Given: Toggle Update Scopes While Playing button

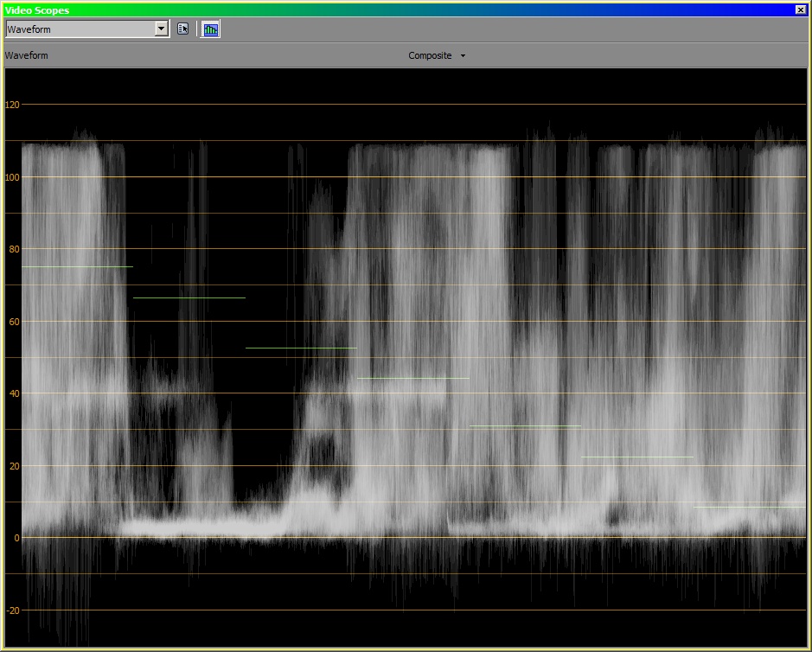Looking at the screenshot, I should (211, 29).
